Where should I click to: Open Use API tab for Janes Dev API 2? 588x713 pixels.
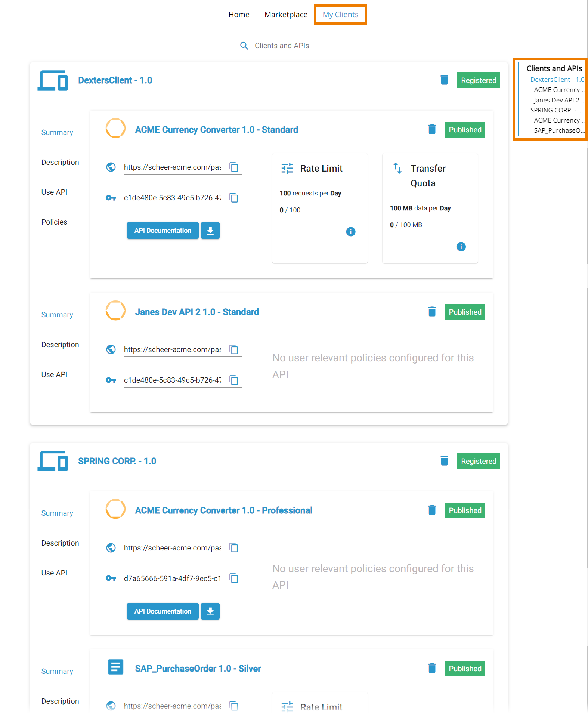click(54, 374)
